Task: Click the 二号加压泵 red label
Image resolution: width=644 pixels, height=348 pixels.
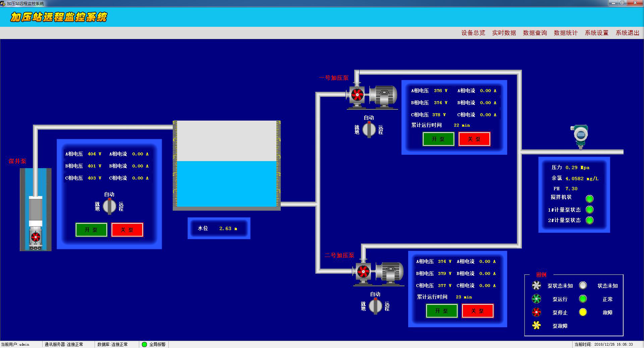Action: pos(339,256)
